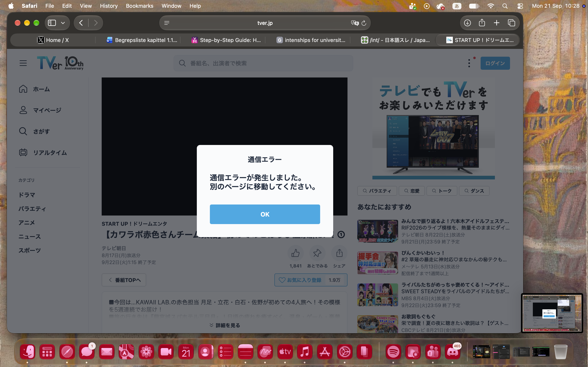Dismiss the 通信エラー dialog with OK
This screenshot has width=588, height=367.
click(x=265, y=214)
